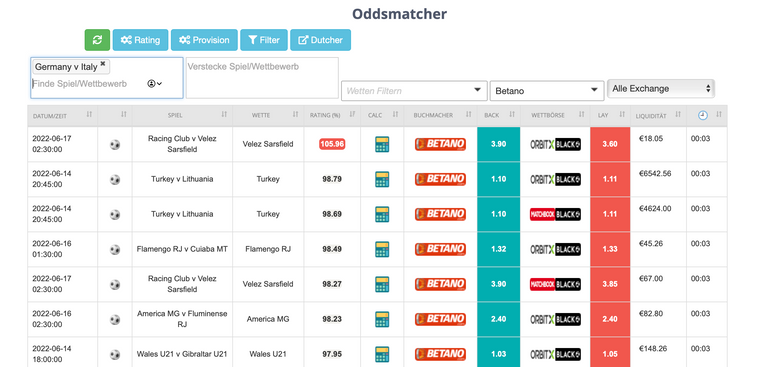Click football icon in America MG row
Screen dimensions: 760x367
click(115, 319)
